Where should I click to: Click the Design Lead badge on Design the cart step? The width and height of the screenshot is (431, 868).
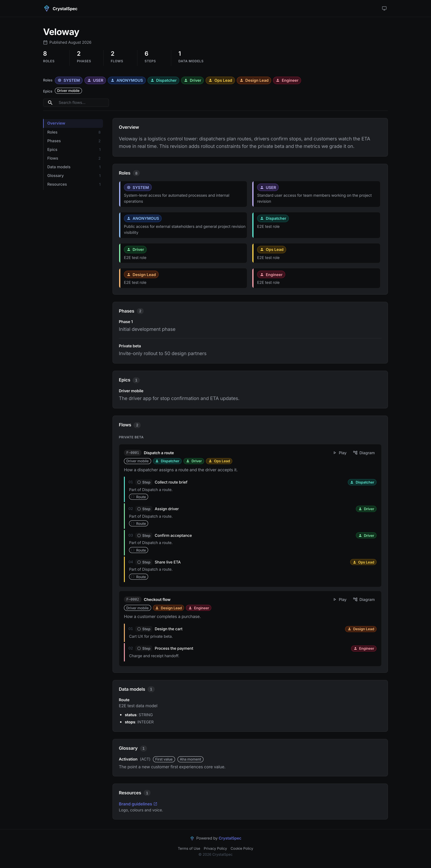(361, 629)
